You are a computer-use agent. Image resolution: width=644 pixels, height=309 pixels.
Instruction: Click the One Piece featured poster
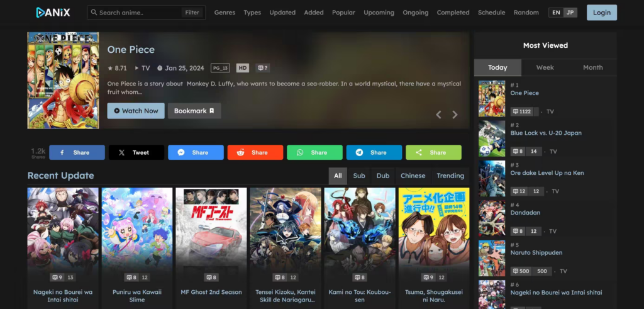click(64, 81)
